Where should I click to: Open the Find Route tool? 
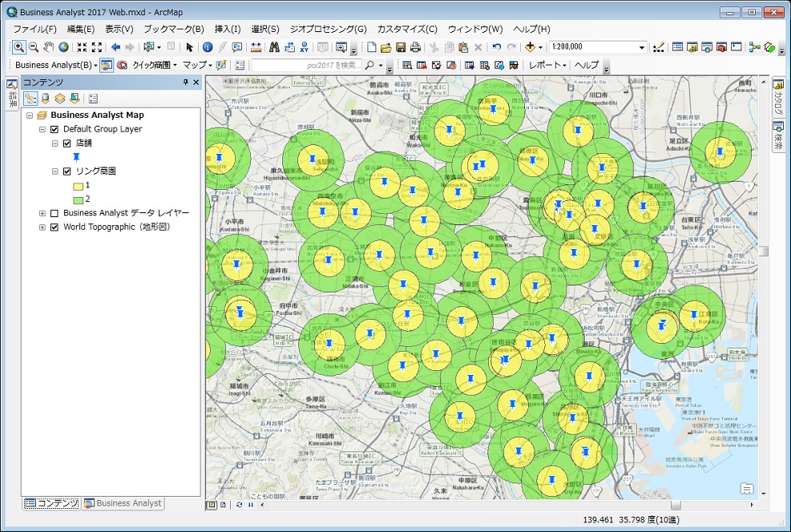289,47
